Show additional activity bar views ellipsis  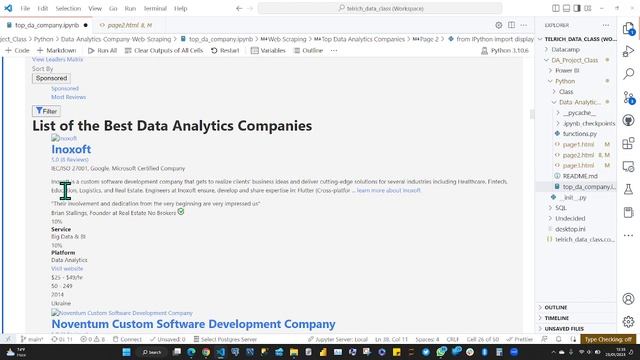tap(629, 236)
